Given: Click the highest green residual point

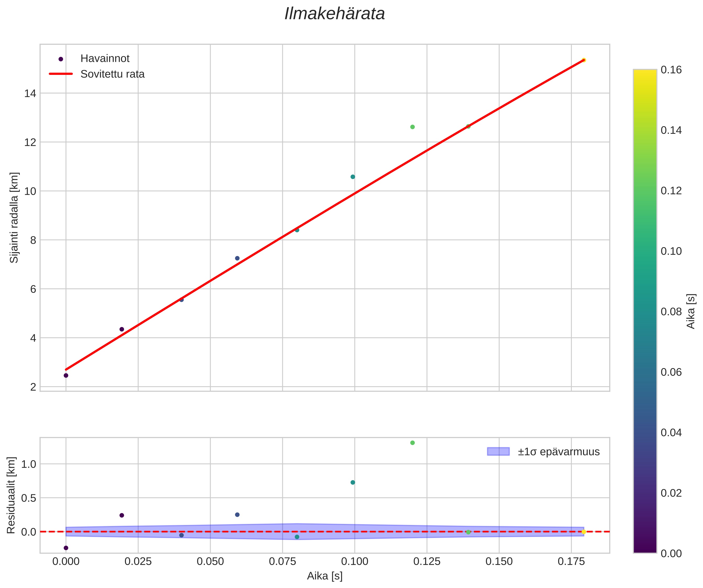Looking at the screenshot, I should pyautogui.click(x=413, y=443).
